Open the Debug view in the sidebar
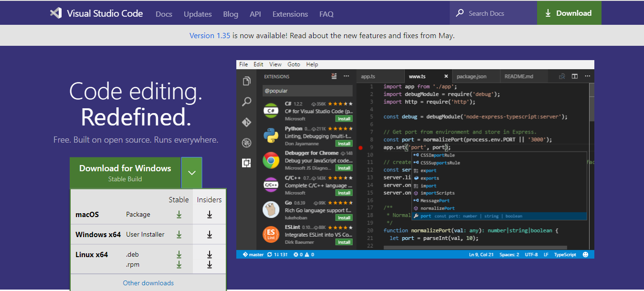644x291 pixels. 246,143
